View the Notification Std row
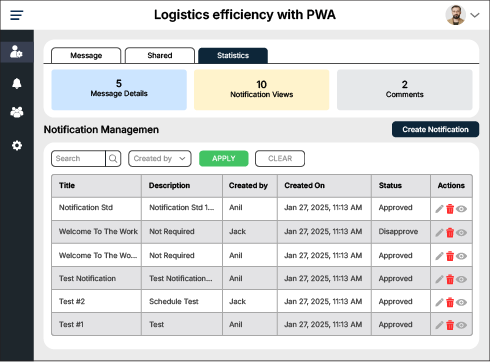490x362 pixels. coord(461,209)
